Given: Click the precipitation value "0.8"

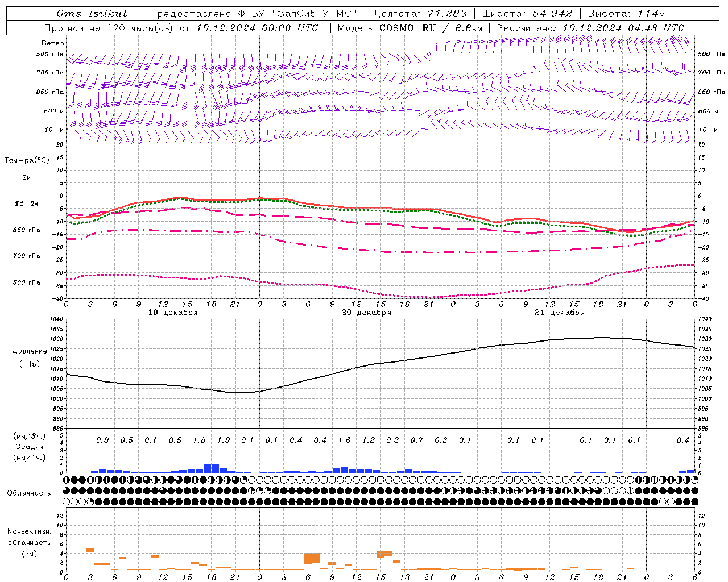Looking at the screenshot, I should [102, 440].
